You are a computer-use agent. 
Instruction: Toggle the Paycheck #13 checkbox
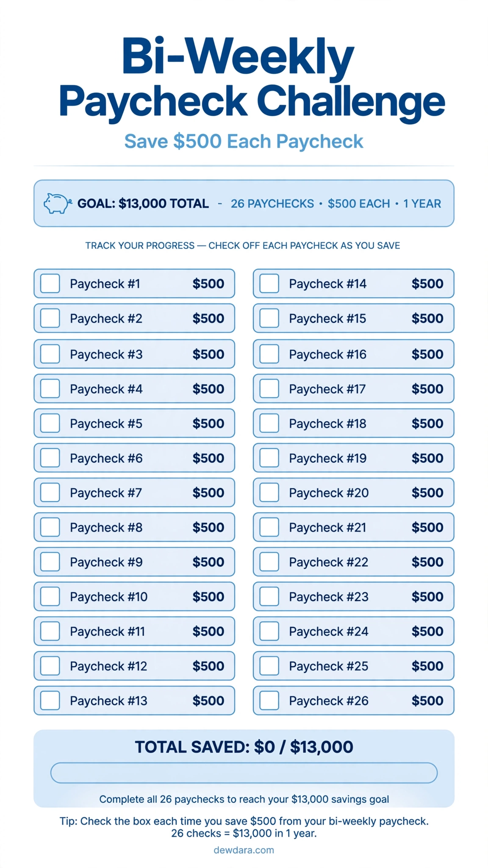coord(50,701)
